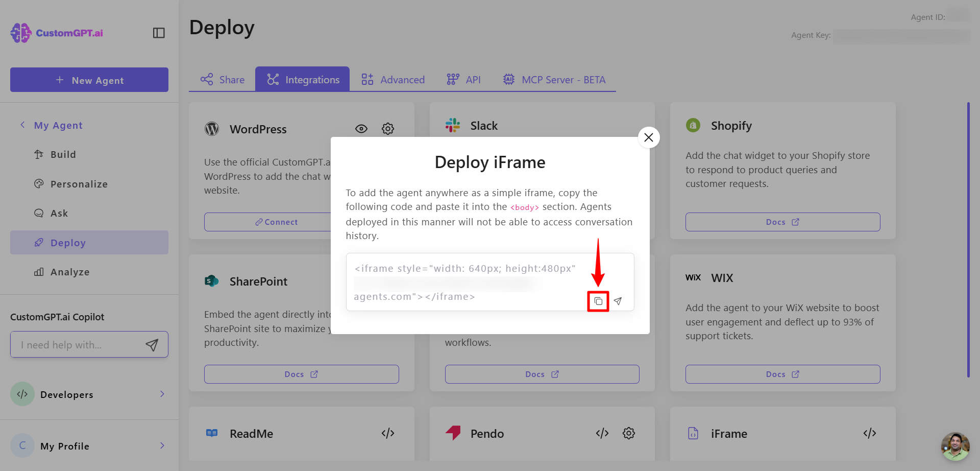
Task: Go back via the My Agent chevron
Action: point(22,125)
